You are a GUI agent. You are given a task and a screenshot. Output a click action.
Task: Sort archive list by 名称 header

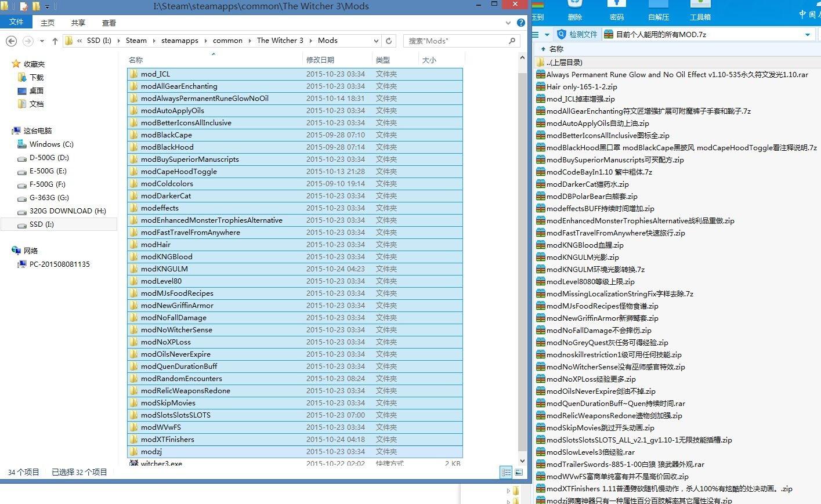(556, 49)
